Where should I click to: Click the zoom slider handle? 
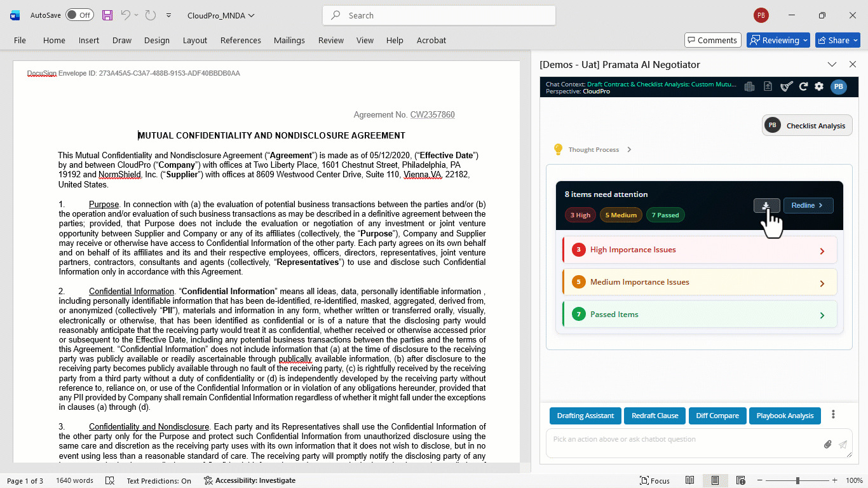798,481
